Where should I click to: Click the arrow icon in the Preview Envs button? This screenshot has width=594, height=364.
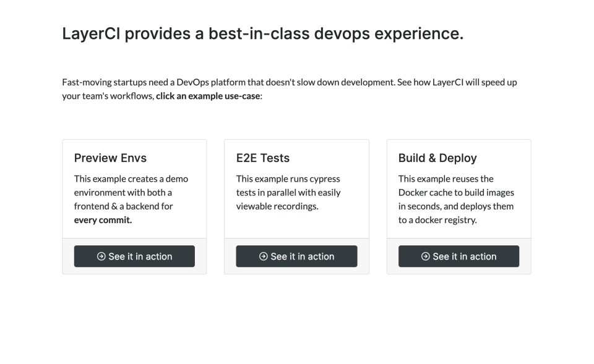pos(101,256)
